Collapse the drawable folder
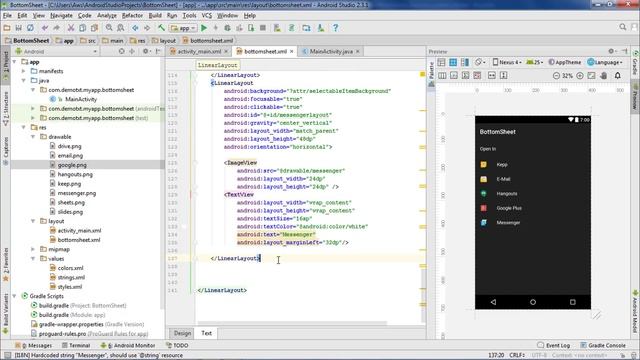The height and width of the screenshot is (360, 640). 33,137
